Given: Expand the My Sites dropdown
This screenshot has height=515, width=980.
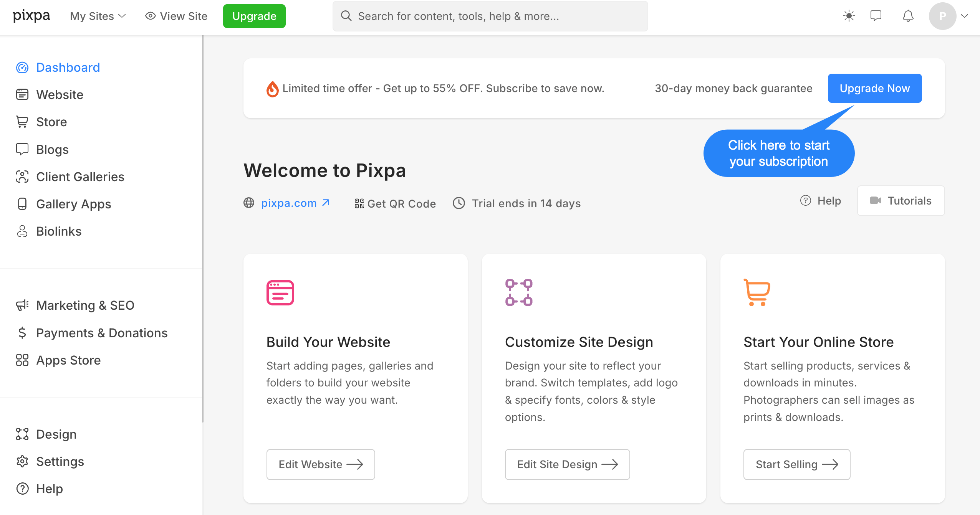Looking at the screenshot, I should (98, 16).
